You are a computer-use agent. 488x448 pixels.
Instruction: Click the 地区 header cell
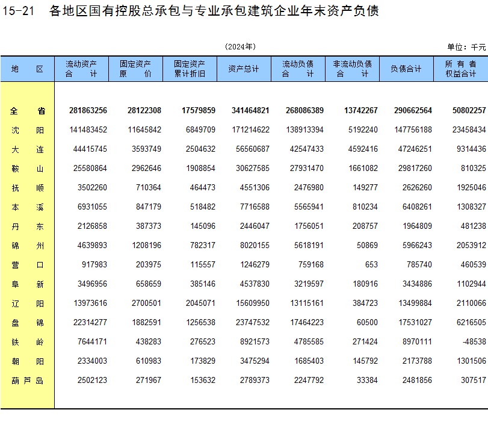(27, 69)
